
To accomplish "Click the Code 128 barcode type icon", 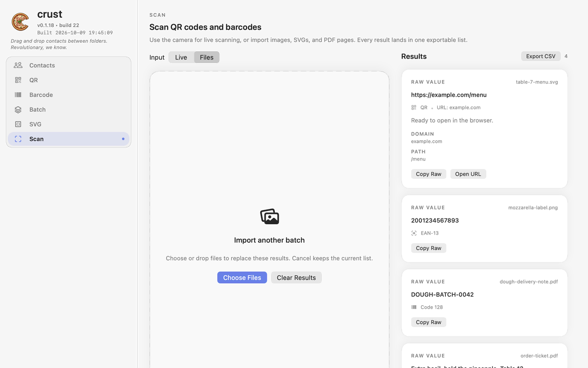I will (414, 307).
